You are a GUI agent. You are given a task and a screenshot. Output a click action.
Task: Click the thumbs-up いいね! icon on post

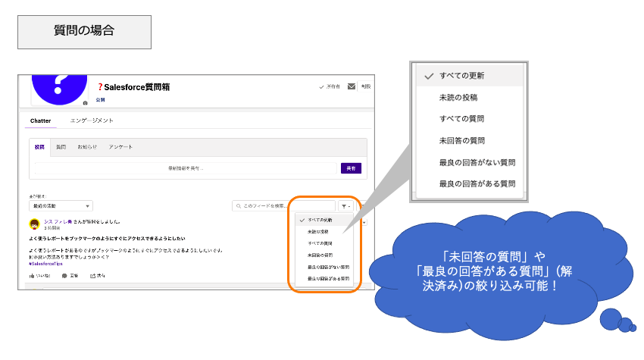point(32,276)
